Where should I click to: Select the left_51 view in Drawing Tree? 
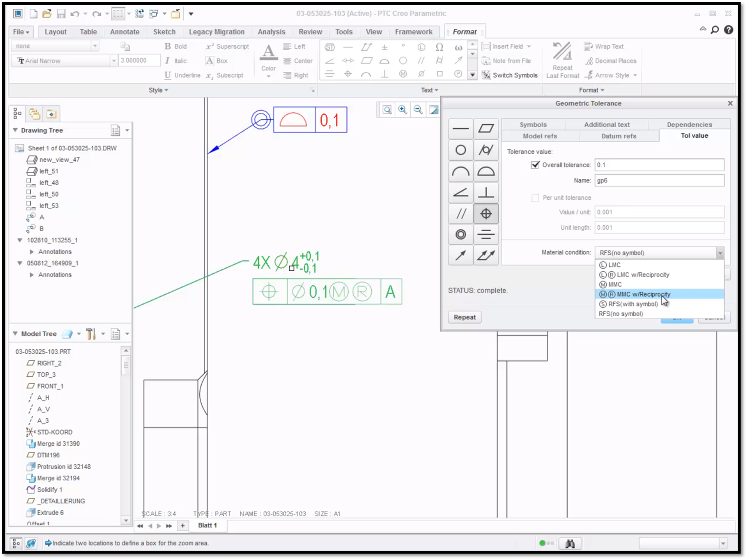pos(49,172)
